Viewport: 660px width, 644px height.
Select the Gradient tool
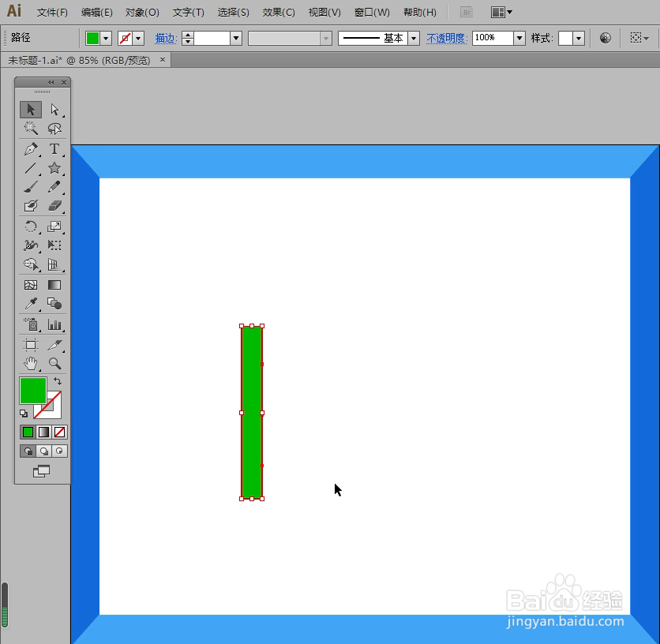coord(54,285)
